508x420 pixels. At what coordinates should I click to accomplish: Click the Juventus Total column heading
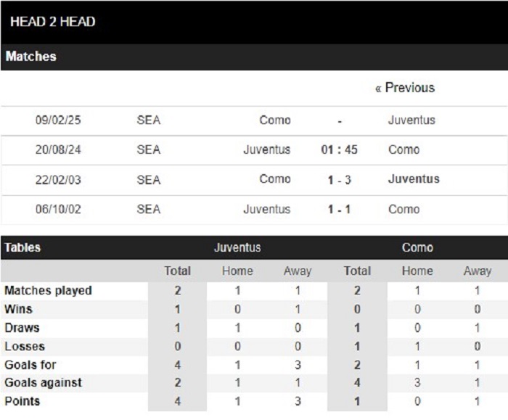pos(177,271)
